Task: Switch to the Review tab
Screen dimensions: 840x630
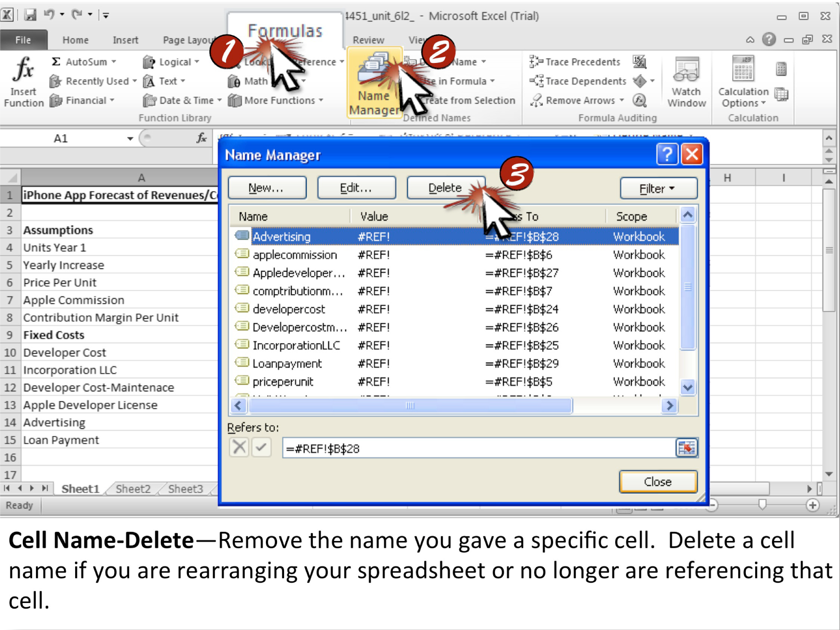Action: [x=368, y=40]
